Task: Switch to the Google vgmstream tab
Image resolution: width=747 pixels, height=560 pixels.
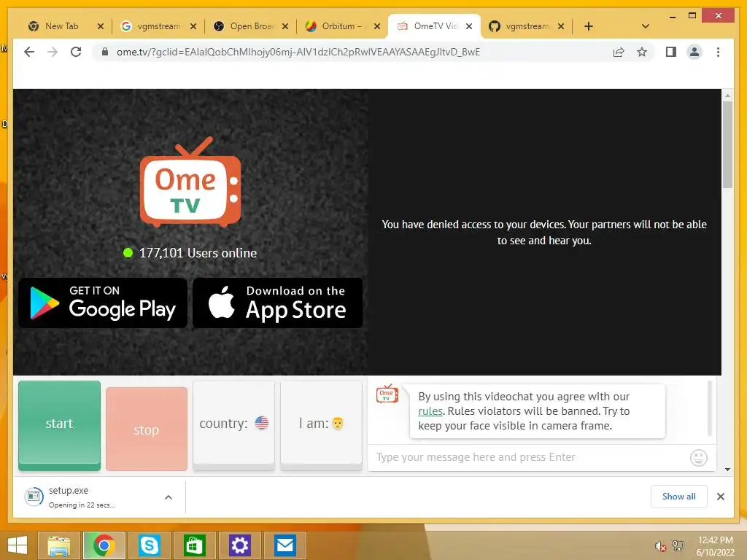Action: click(x=158, y=26)
